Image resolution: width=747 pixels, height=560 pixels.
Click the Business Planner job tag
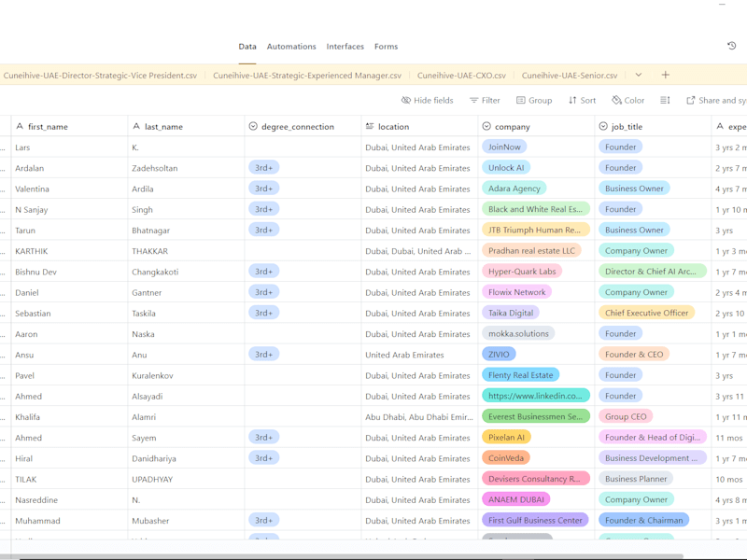(x=636, y=479)
